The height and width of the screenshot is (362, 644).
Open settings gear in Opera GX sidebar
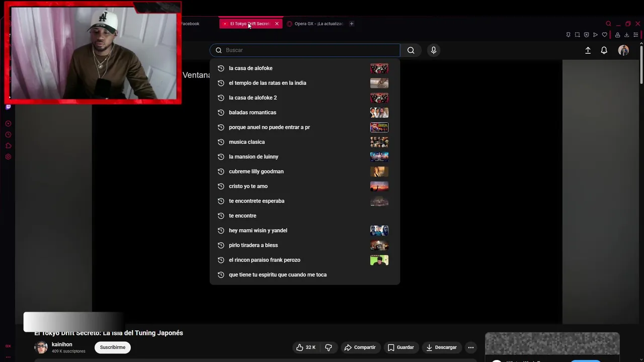click(8, 157)
